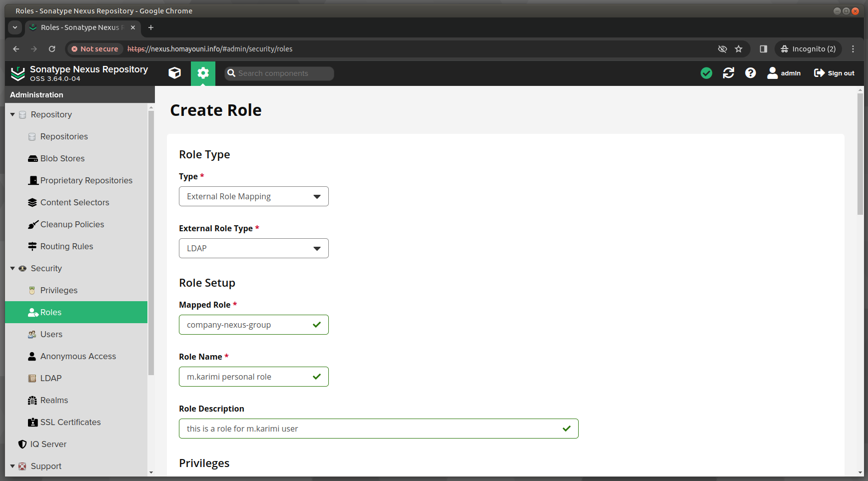Open Chrome tab search dropdown
Viewport: 868px width, 481px height.
[x=15, y=27]
